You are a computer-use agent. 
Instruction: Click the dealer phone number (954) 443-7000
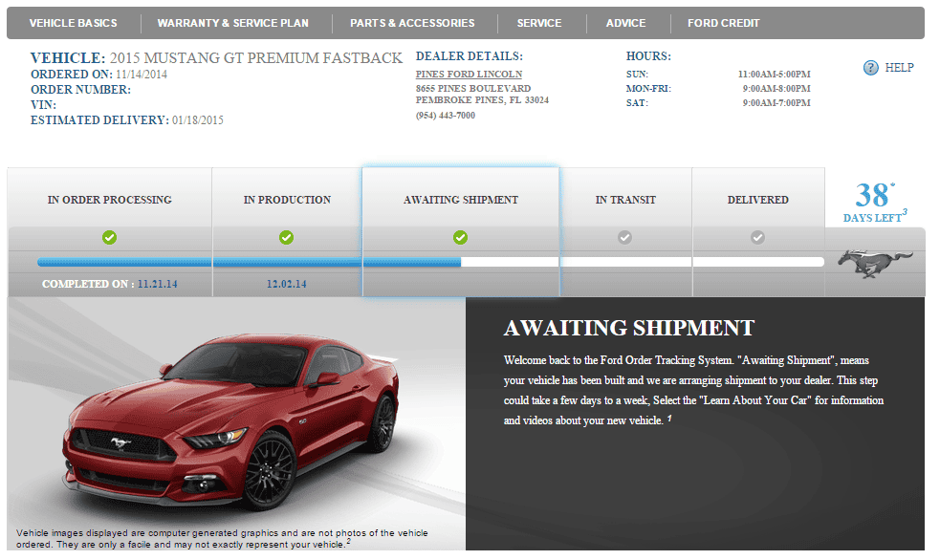[x=446, y=115]
